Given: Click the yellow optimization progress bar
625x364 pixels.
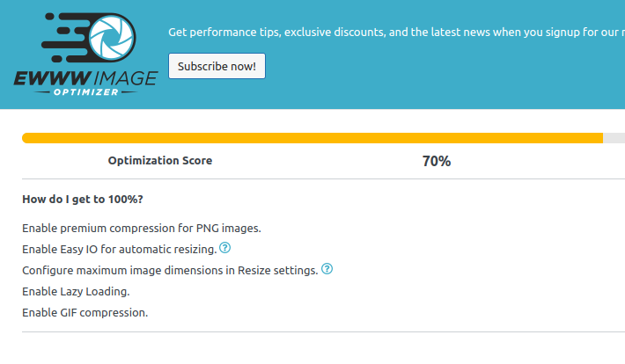Looking at the screenshot, I should click(x=312, y=138).
